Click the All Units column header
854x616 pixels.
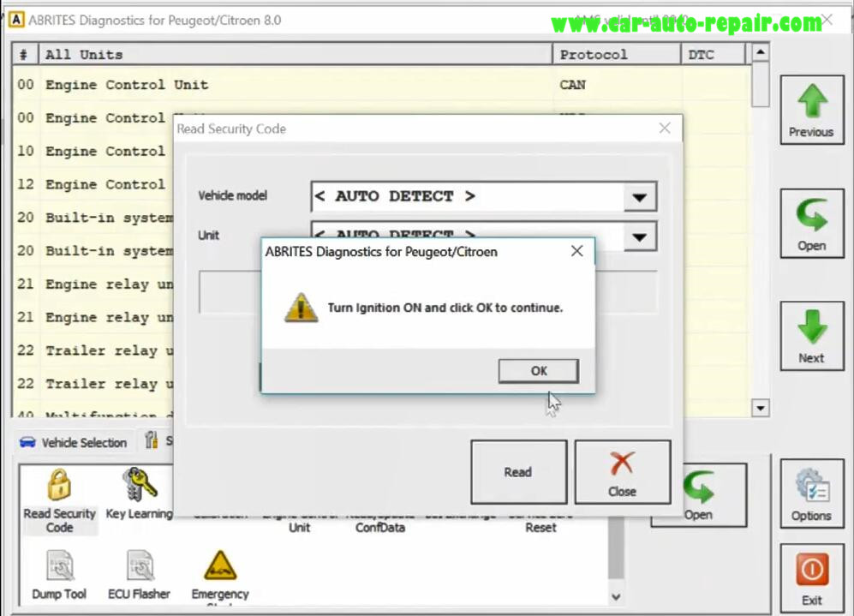tap(296, 55)
